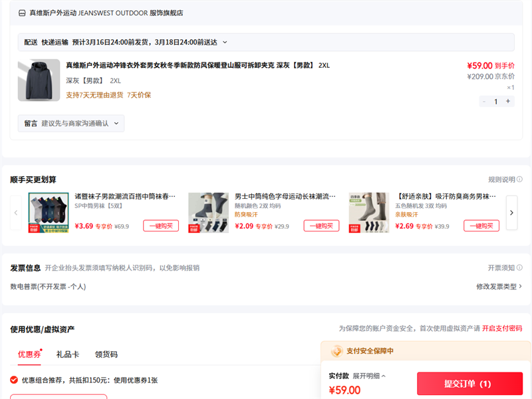
Task: Click the 开票须知 info icon
Action: pyautogui.click(x=519, y=268)
